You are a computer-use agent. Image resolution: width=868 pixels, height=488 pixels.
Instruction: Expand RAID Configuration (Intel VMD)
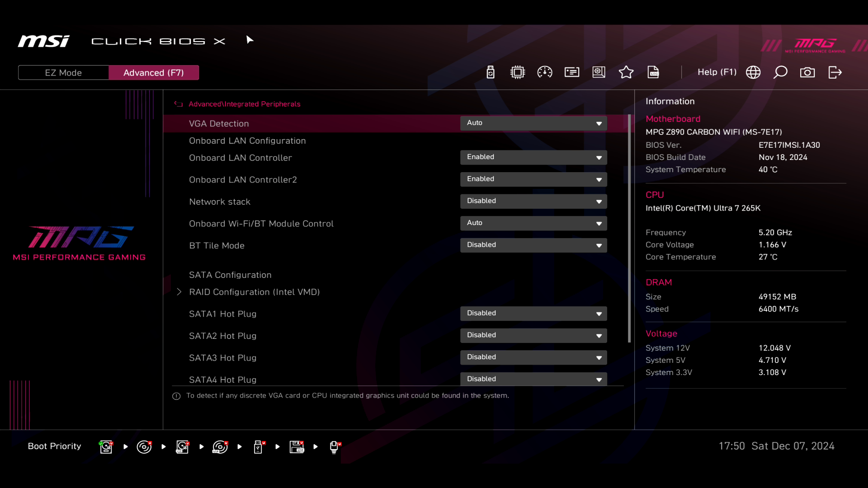tap(254, 292)
